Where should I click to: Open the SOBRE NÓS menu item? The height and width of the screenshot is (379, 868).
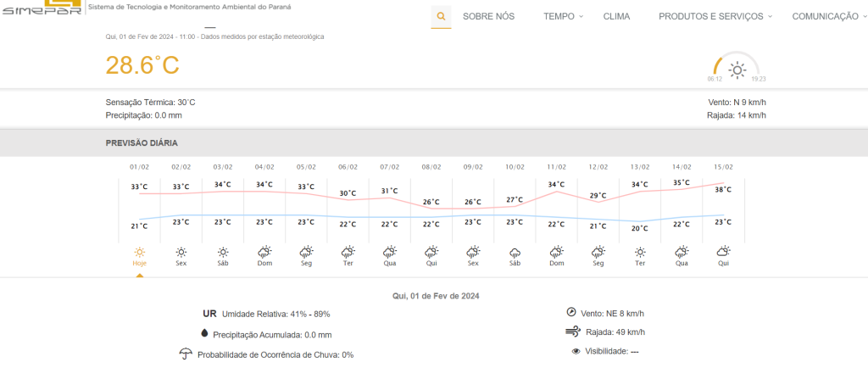tap(488, 16)
